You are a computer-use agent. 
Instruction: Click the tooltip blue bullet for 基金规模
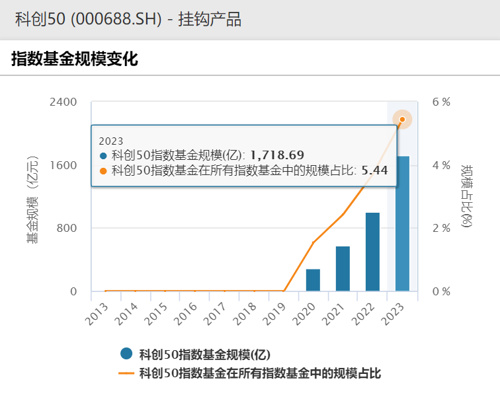103,156
